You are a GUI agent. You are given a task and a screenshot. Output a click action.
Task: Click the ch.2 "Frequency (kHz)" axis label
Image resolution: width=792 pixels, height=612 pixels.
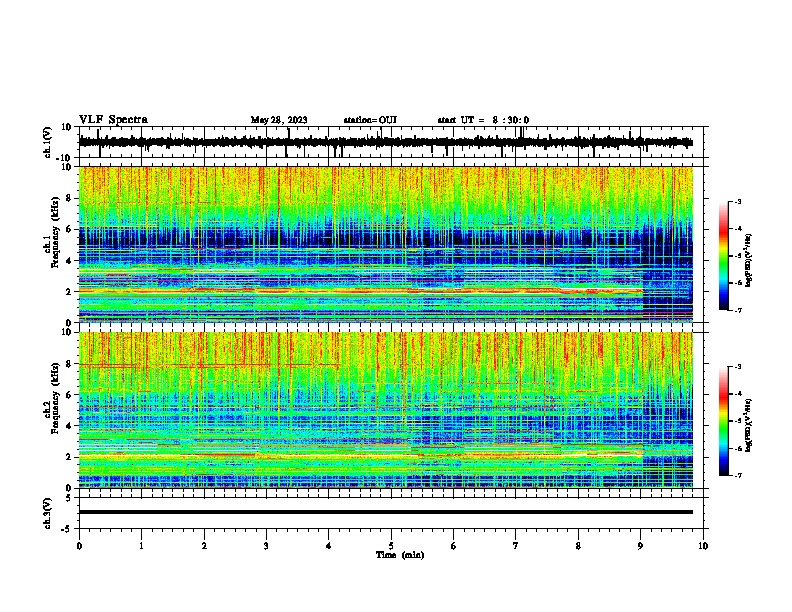coord(55,397)
